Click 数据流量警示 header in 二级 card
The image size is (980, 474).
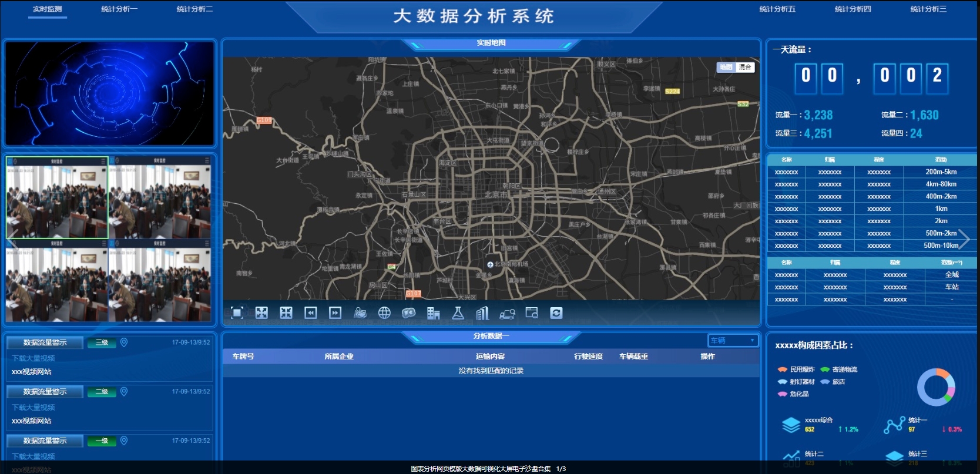45,392
